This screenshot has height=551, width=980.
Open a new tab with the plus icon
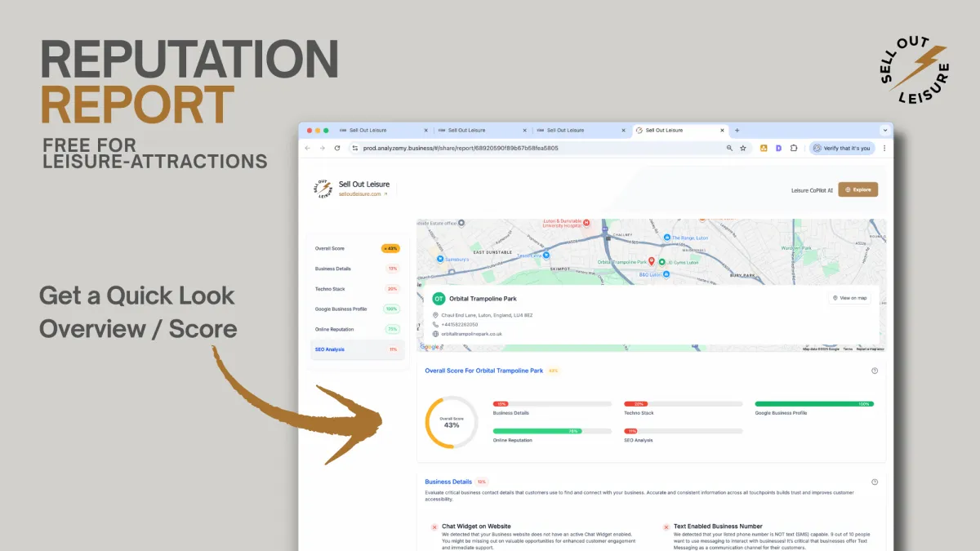737,130
